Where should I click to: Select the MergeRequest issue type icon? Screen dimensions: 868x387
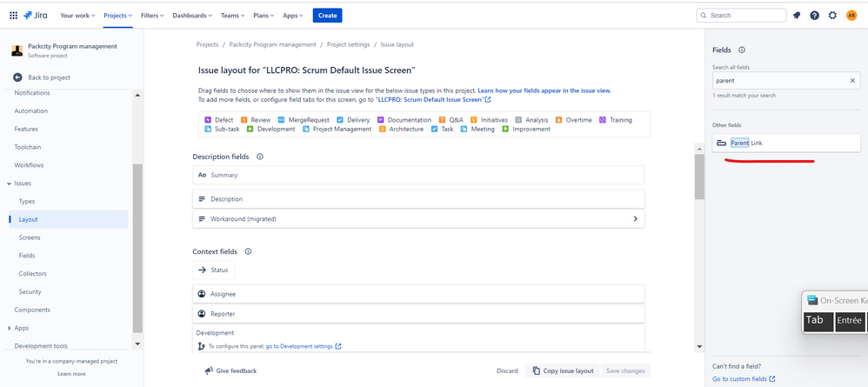click(281, 120)
